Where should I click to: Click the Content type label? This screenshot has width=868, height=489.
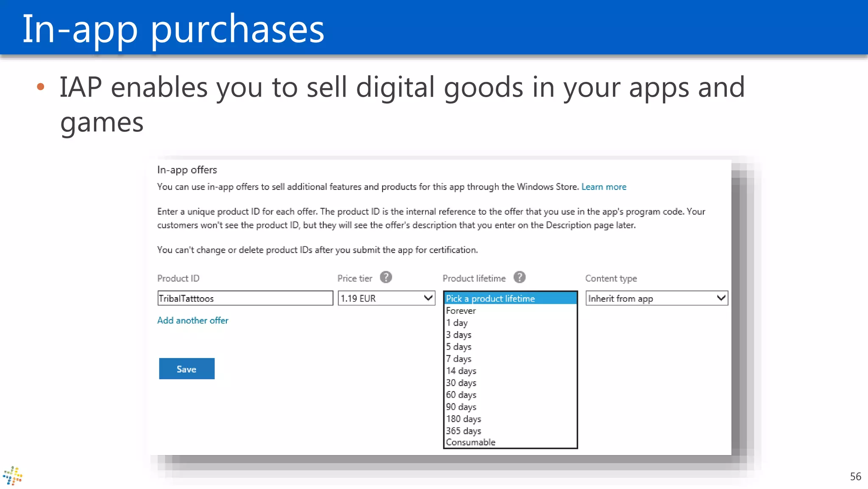point(611,278)
